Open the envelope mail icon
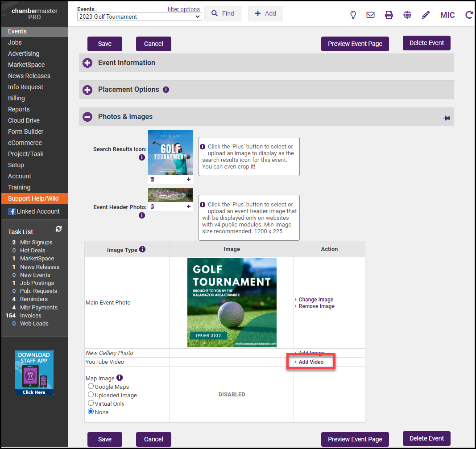The image size is (476, 449). 370,15
